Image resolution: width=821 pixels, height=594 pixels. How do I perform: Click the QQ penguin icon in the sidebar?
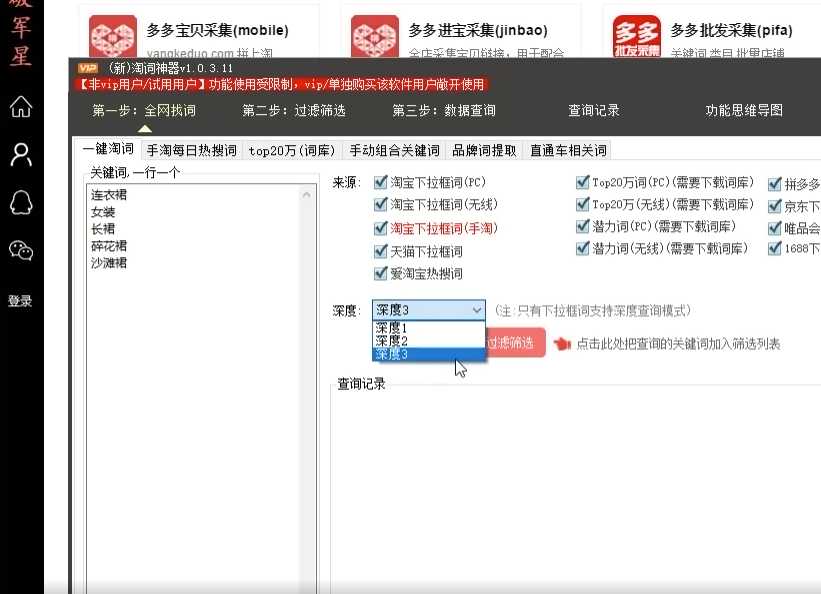click(21, 203)
